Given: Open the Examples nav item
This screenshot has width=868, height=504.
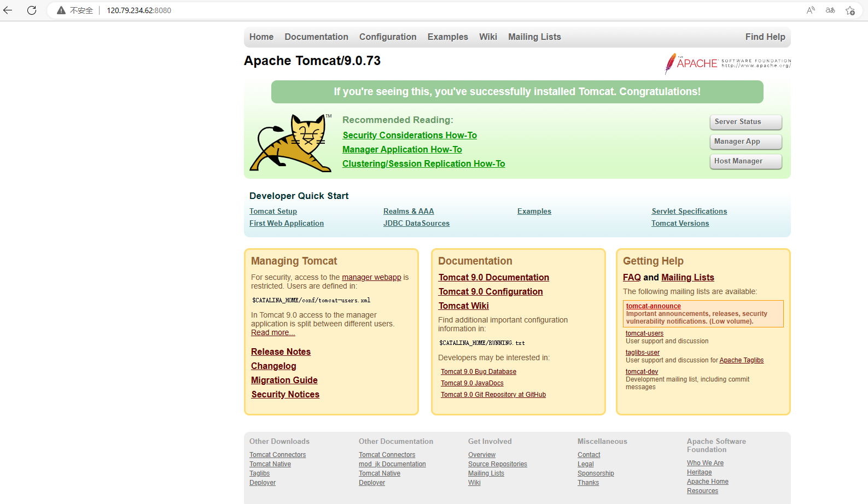Looking at the screenshot, I should click(448, 37).
